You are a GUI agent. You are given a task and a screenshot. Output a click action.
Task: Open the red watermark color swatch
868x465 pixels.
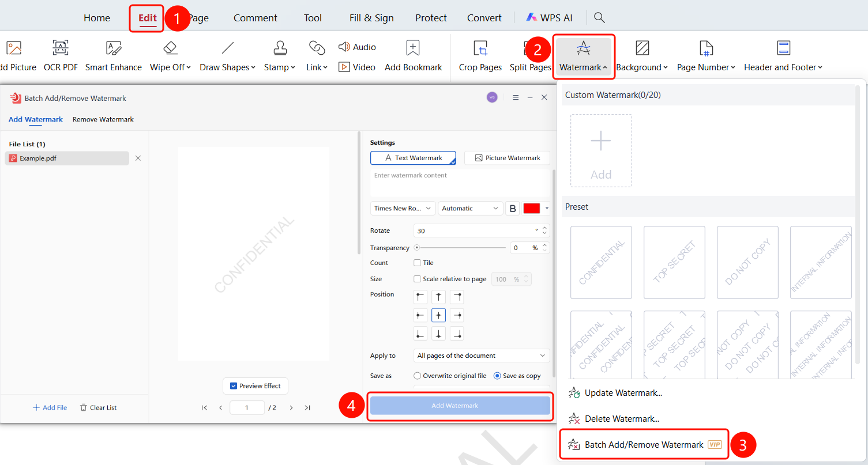pos(531,209)
